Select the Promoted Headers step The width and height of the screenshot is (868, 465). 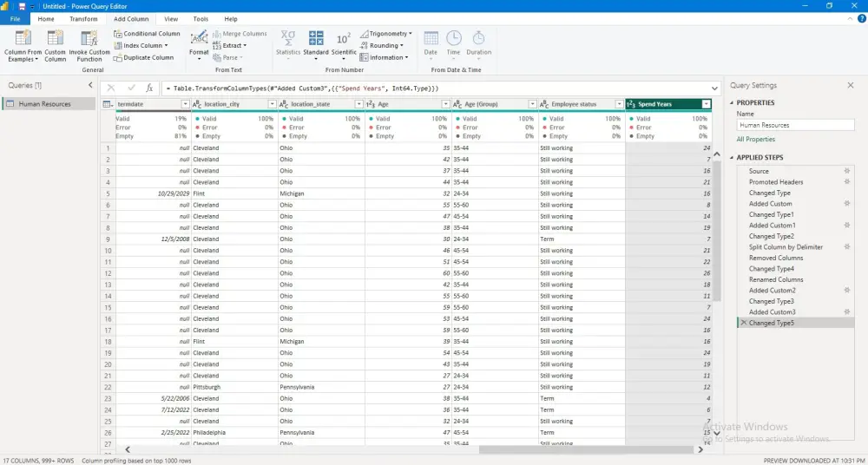[775, 182]
